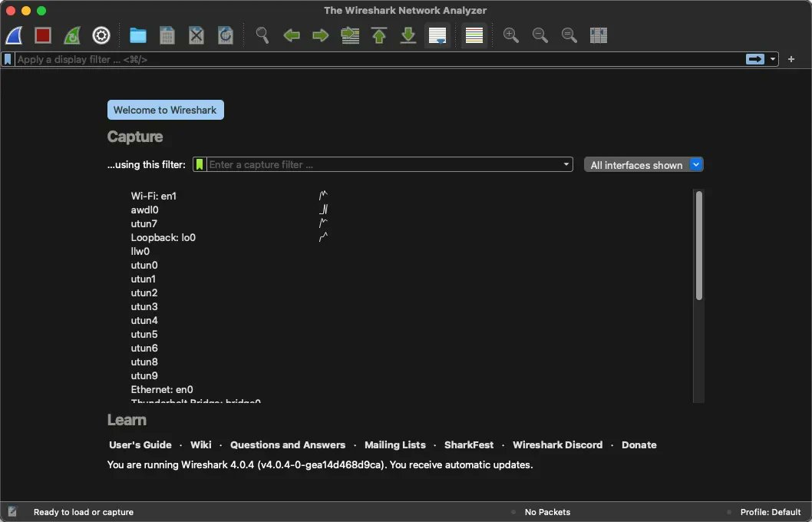Screen dimensions: 812x522
Task: Open SharkFest link
Action: (469, 444)
